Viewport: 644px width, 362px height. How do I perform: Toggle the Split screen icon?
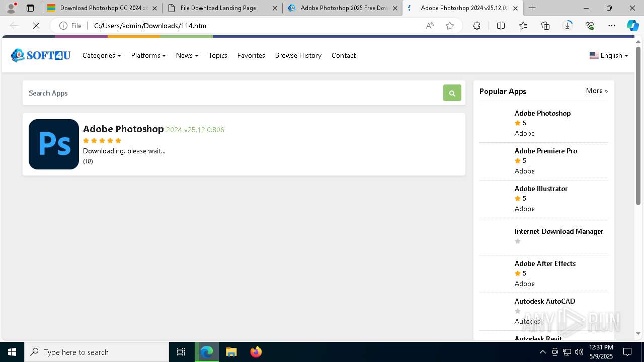(x=501, y=26)
